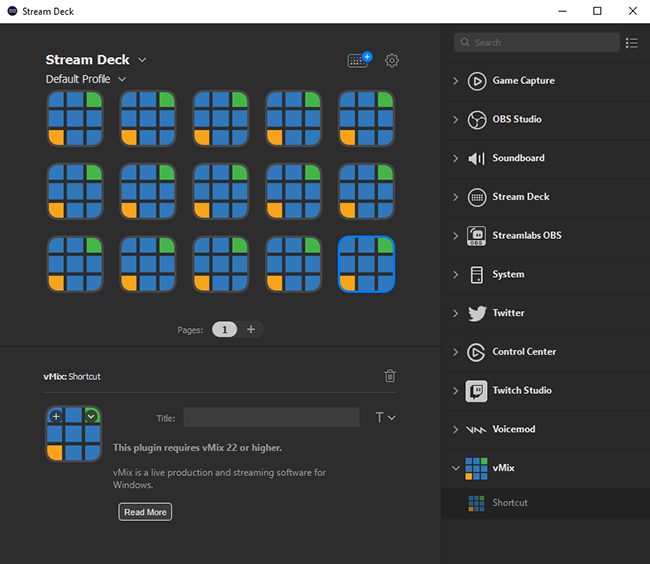Expand the Game Capture category
Image resolution: width=650 pixels, height=564 pixels.
(456, 81)
